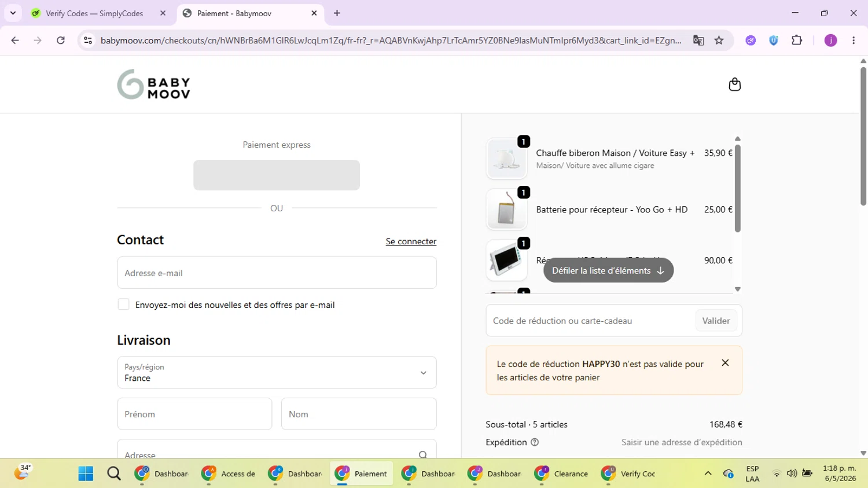Open the Paiement taskbar window
Image resolution: width=868 pixels, height=488 pixels.
pos(362,474)
